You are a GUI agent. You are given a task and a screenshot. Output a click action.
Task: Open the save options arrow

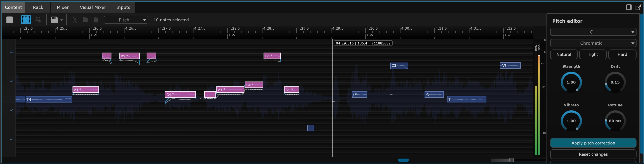62,20
